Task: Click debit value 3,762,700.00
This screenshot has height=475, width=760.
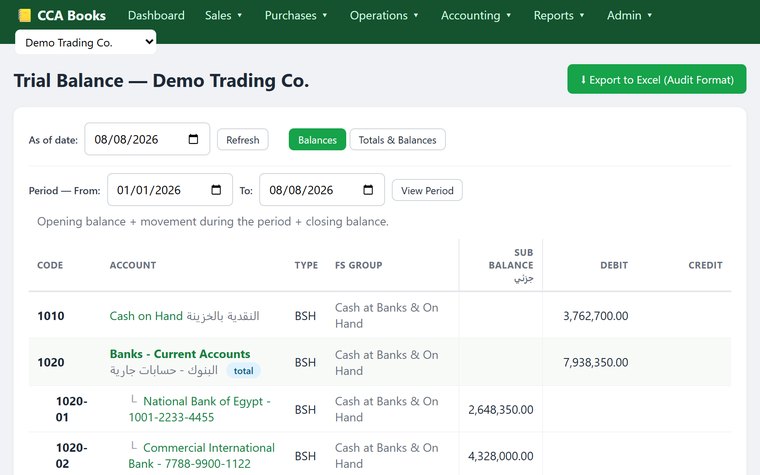Action: [596, 316]
